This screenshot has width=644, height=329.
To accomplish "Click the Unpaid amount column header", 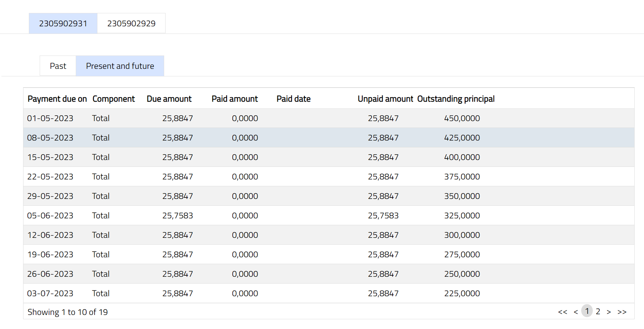I will (385, 99).
